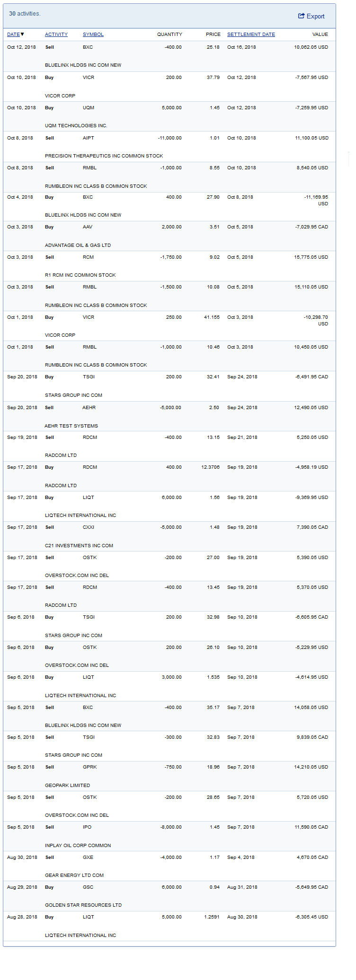Sort by ACTIVITY column header

click(56, 35)
